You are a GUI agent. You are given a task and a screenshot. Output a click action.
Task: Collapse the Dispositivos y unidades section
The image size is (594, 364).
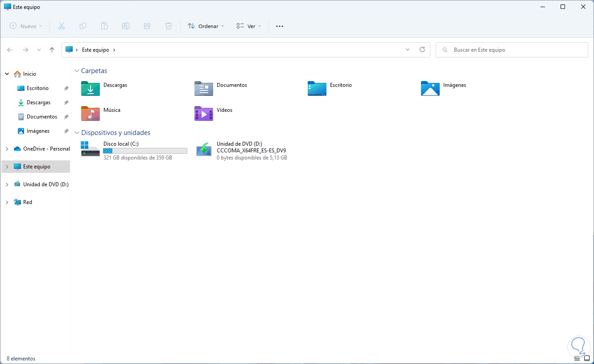coord(77,133)
